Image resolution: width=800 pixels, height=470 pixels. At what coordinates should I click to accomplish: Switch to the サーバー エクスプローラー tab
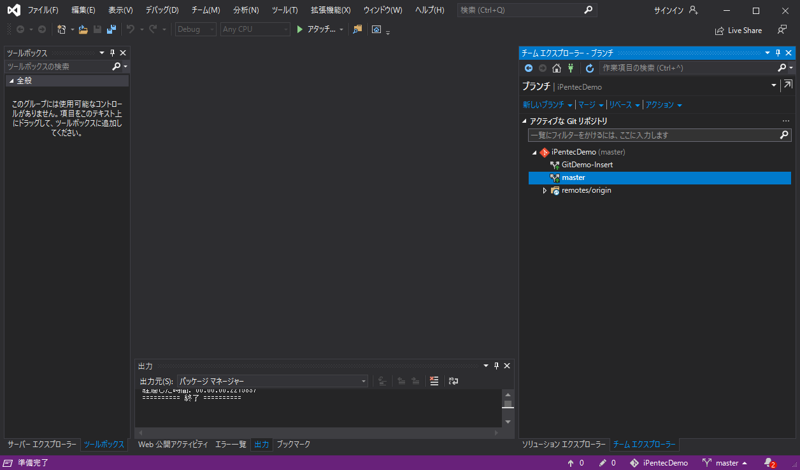tap(42, 444)
